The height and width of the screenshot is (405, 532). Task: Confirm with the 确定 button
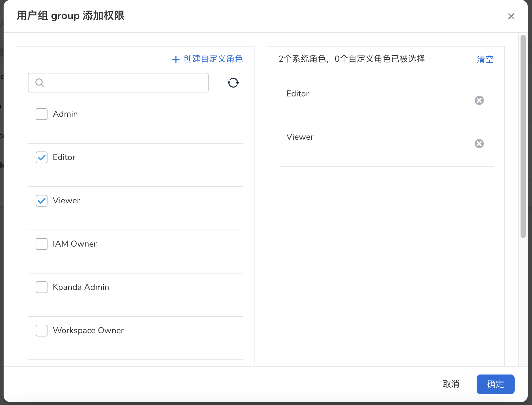coord(495,384)
